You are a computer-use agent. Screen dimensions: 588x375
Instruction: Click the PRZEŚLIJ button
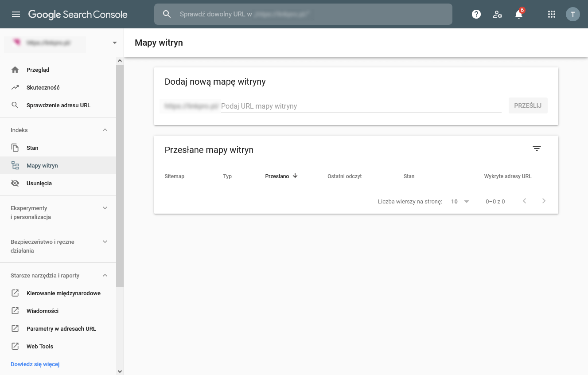pyautogui.click(x=528, y=106)
